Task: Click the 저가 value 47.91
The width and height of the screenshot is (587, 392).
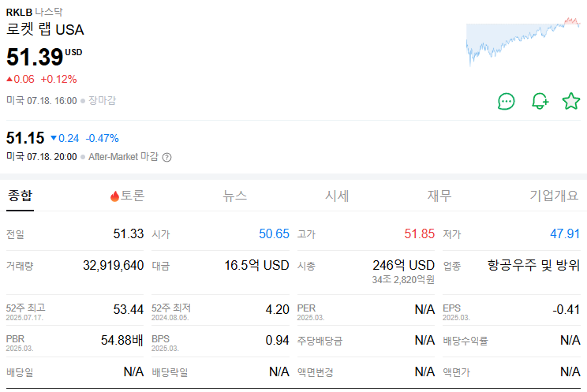Action: click(x=565, y=234)
